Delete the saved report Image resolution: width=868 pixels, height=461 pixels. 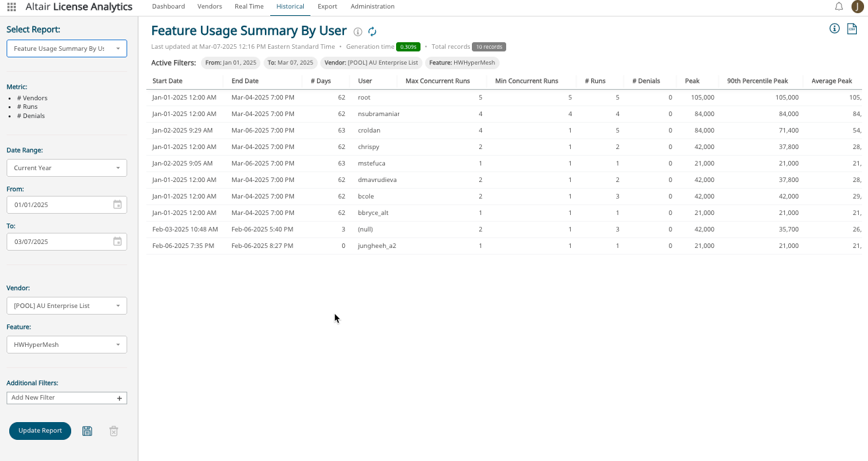113,431
